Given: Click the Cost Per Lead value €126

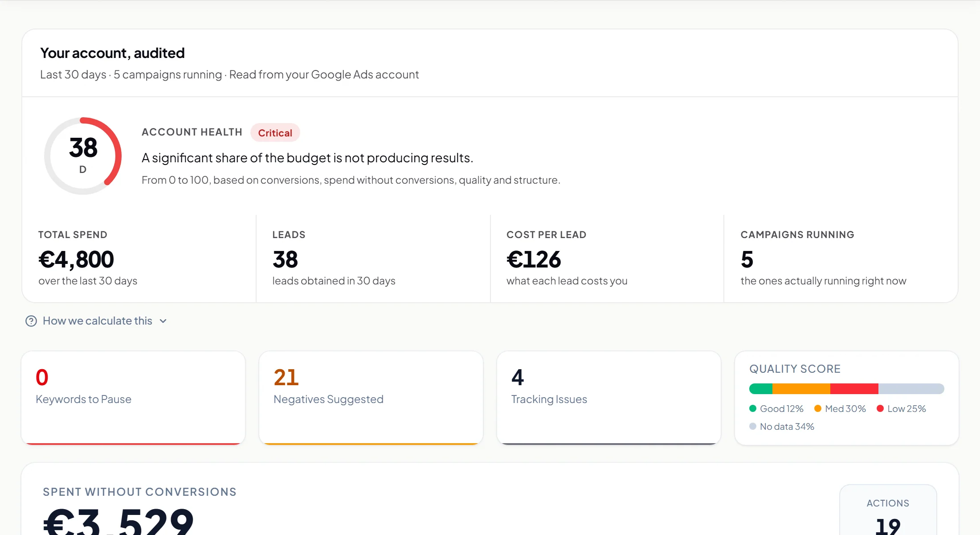Looking at the screenshot, I should [x=534, y=259].
